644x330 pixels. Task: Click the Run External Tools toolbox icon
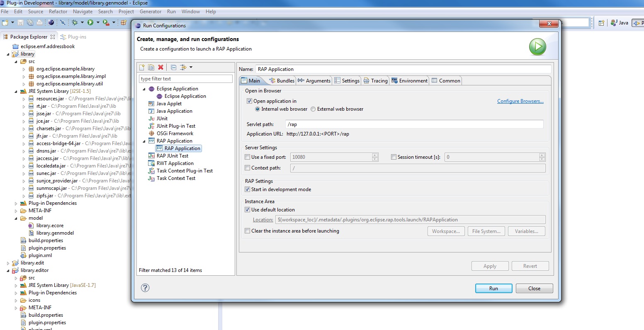click(x=106, y=22)
